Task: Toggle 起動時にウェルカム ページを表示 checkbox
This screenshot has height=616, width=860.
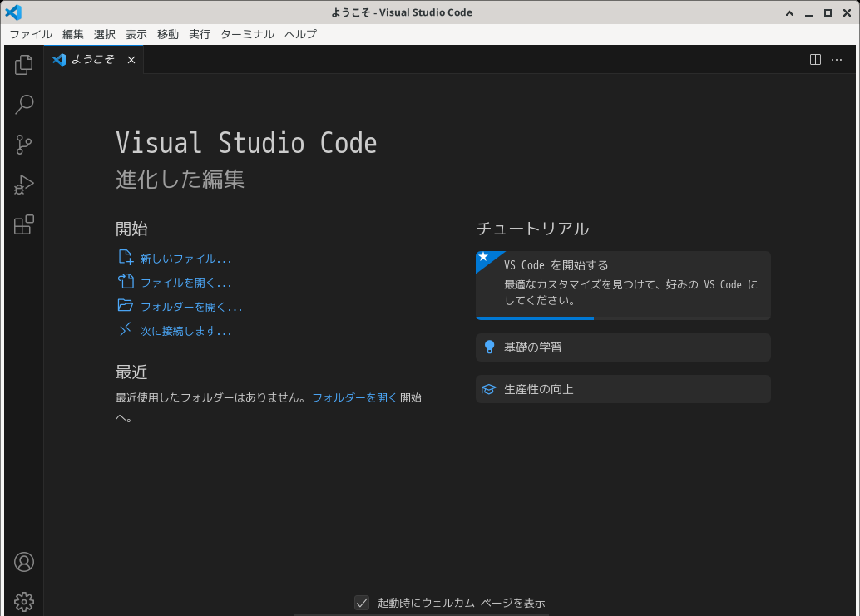Action: pos(362,603)
